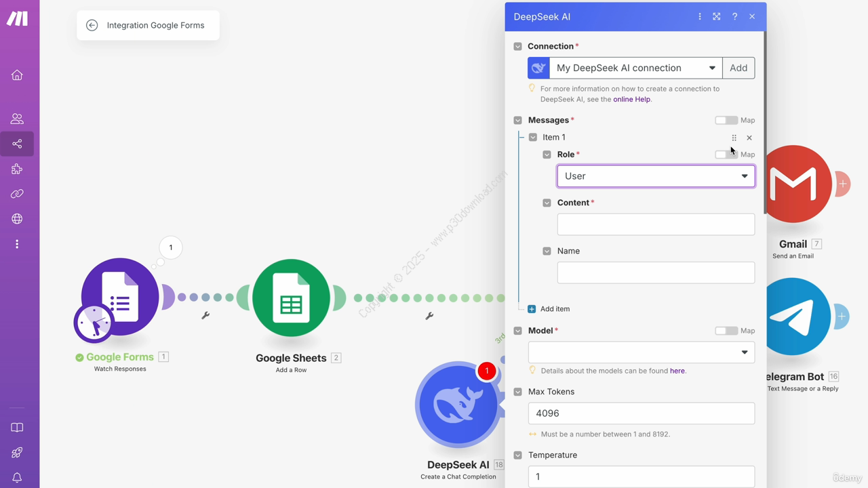Open the Google Forms clock schedule icon
Image resolution: width=868 pixels, height=488 pixels.
point(94,323)
